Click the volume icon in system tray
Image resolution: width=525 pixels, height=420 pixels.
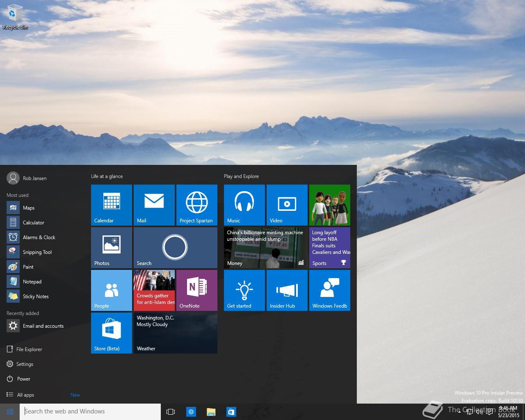coord(479,412)
